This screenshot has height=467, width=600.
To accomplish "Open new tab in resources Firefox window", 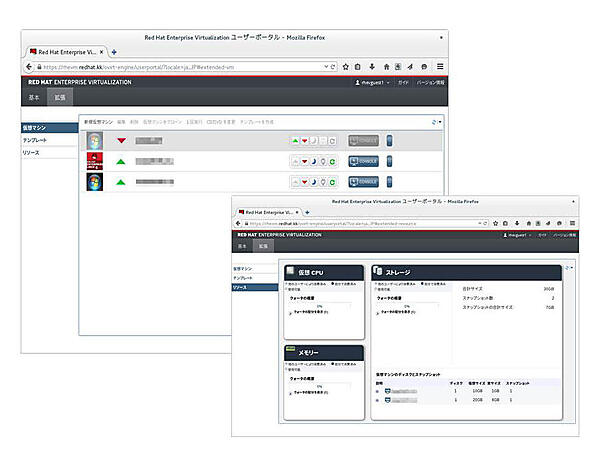I will [307, 212].
